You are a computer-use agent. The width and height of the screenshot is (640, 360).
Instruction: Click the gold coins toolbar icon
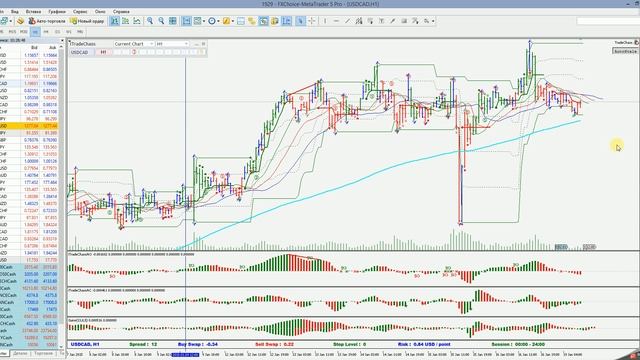click(20, 21)
